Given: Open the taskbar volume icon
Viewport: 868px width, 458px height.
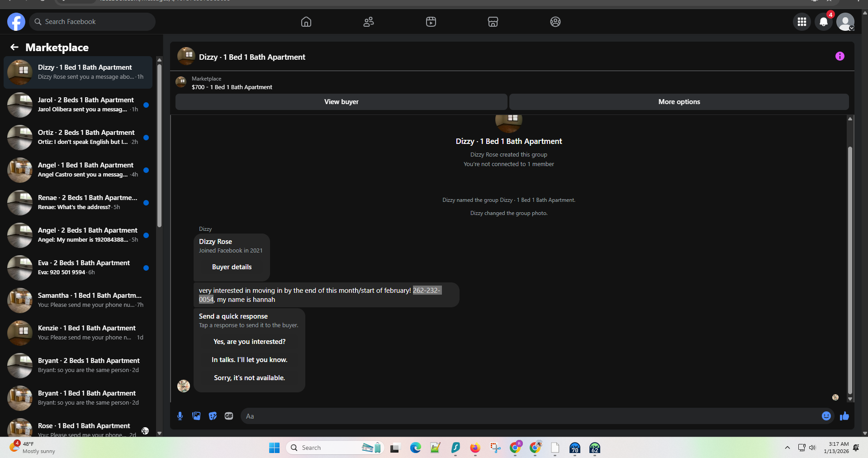Looking at the screenshot, I should click(x=812, y=448).
